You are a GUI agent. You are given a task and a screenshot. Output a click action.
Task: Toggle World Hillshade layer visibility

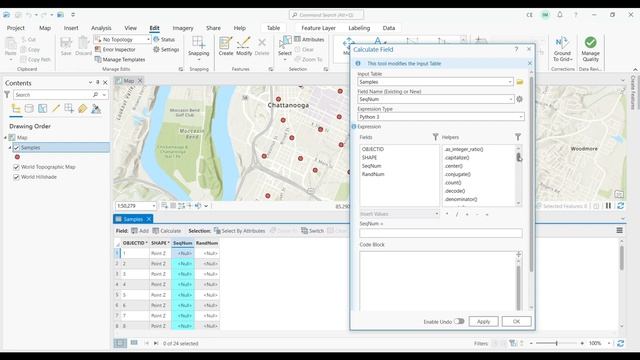point(16,177)
